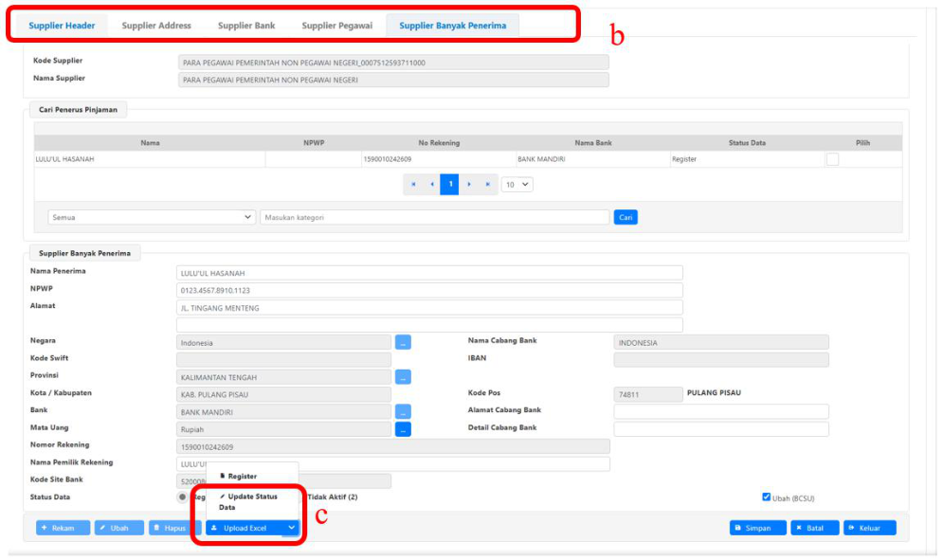
Task: Toggle the Ubah (BCSU) checkbox
Action: (767, 497)
